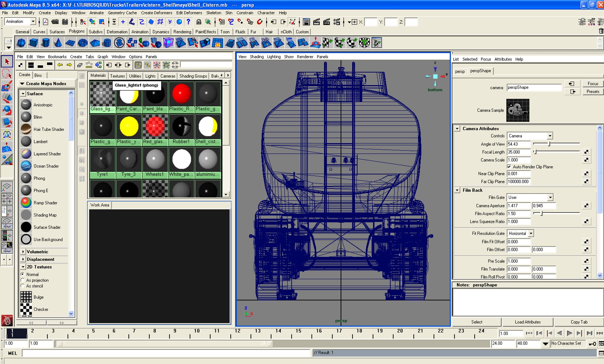Adjust the Angle of View slider
Screen dimensions: 604x364
click(x=549, y=144)
